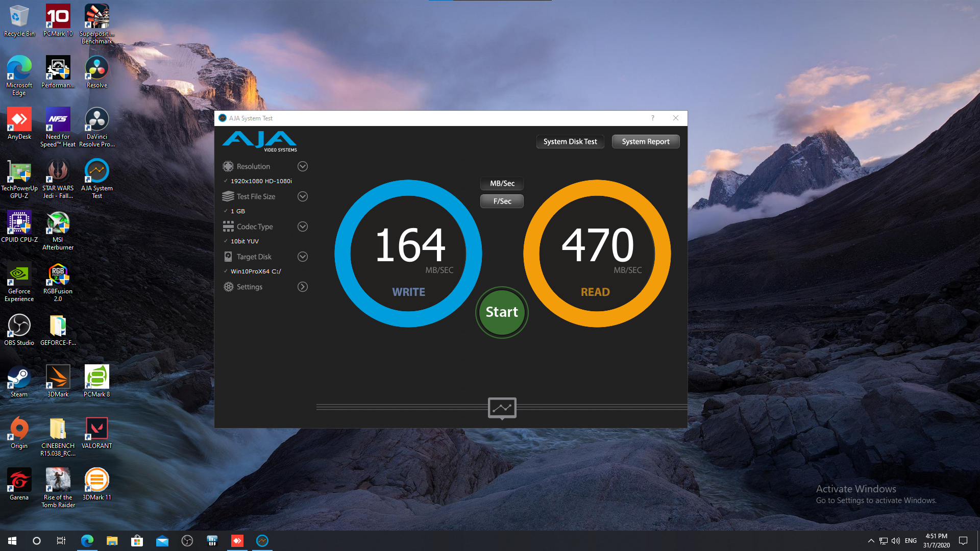Click the Target Disk drive icon

coord(228,257)
